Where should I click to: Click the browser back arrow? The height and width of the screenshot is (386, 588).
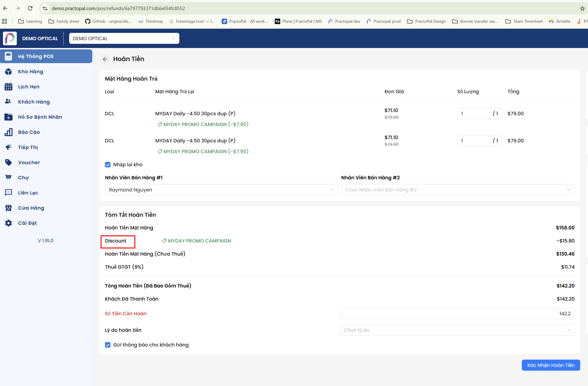coord(6,8)
